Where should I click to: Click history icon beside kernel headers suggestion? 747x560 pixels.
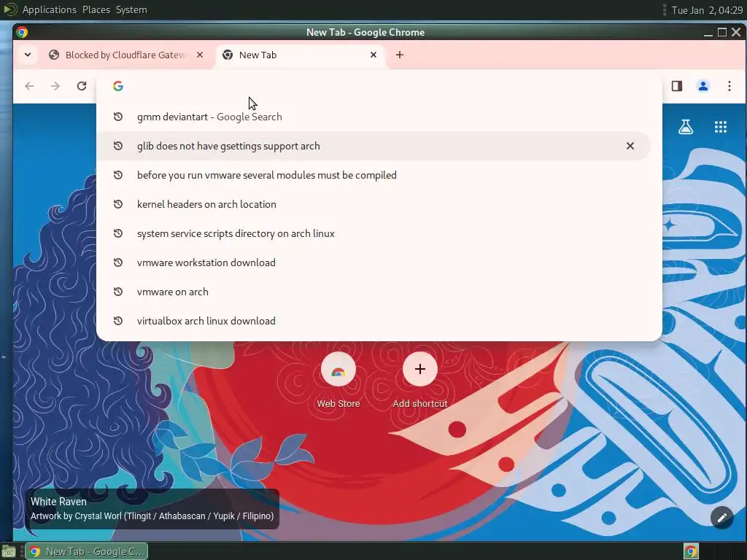click(118, 204)
